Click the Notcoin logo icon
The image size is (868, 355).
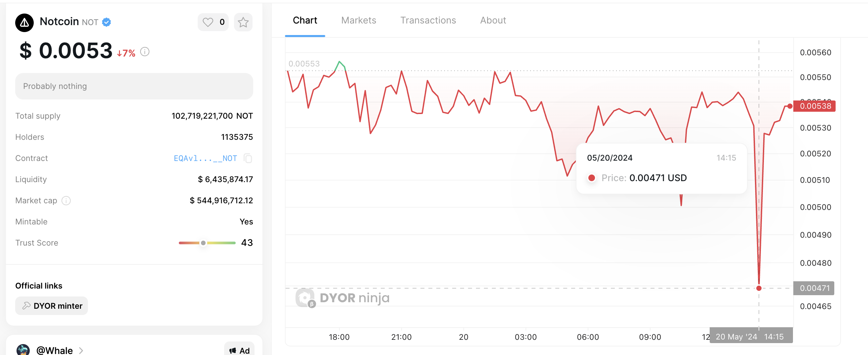click(x=24, y=22)
